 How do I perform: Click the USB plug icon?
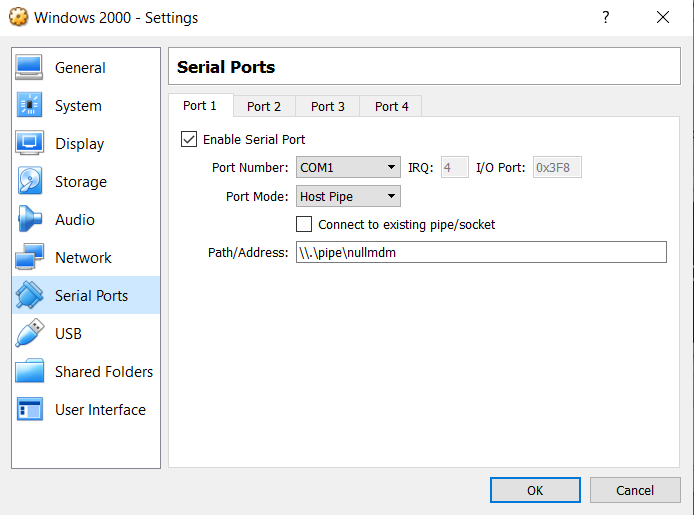click(29, 333)
